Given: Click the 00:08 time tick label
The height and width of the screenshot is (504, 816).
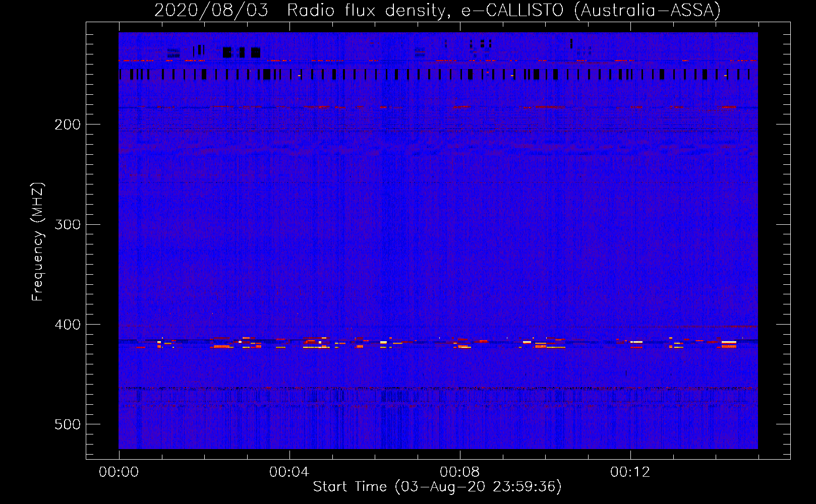Looking at the screenshot, I should tap(459, 472).
